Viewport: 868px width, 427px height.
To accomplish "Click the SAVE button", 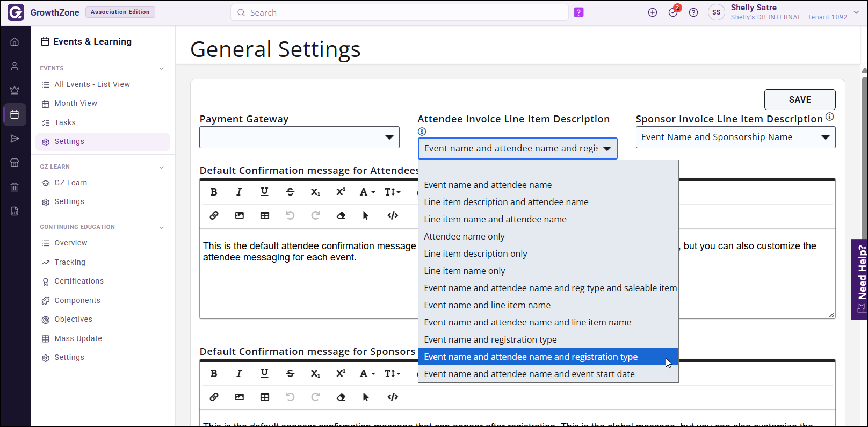I will point(800,99).
